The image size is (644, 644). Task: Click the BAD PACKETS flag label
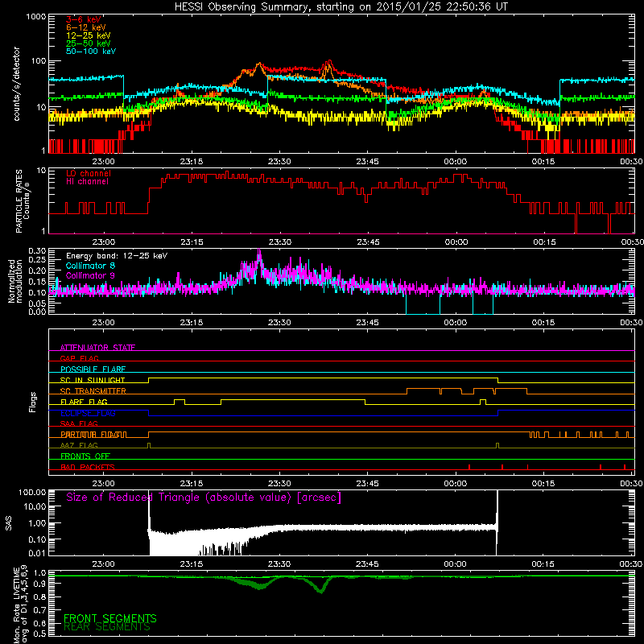88,467
